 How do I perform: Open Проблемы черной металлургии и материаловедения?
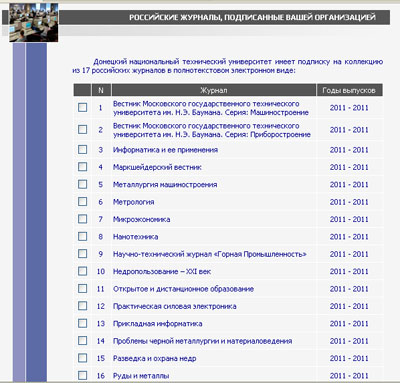pos(202,341)
